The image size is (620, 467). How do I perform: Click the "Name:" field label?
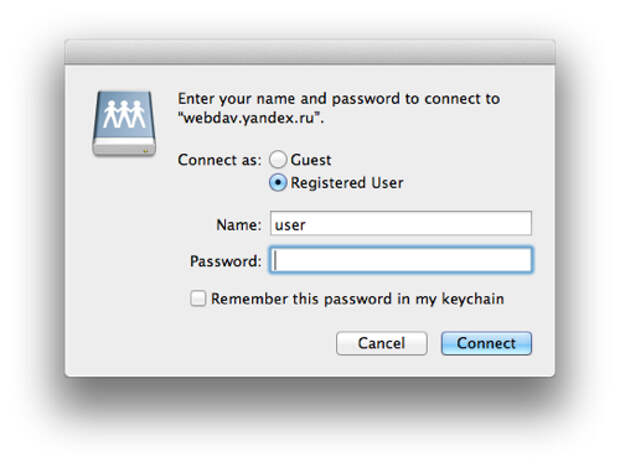(238, 225)
